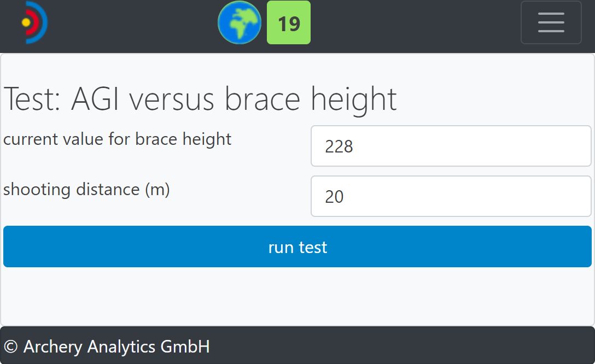The width and height of the screenshot is (595, 364).
Task: Click the green 19 badge
Action: [x=288, y=23]
